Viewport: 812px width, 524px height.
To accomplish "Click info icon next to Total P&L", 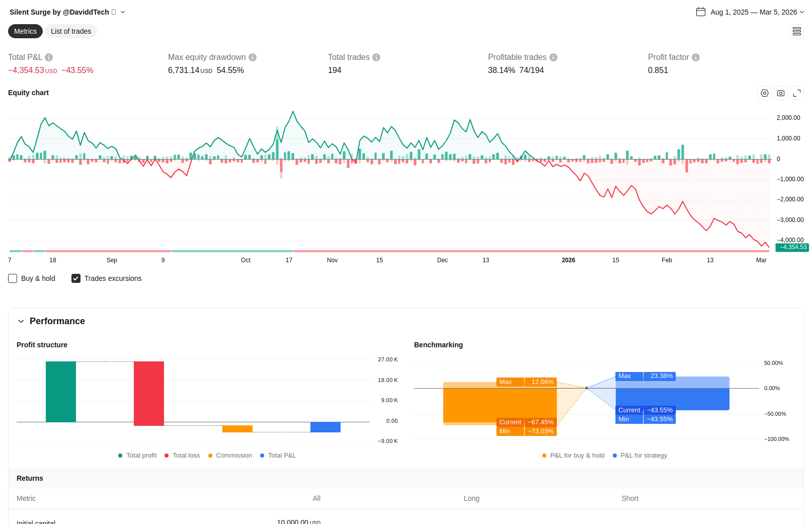I will click(49, 57).
